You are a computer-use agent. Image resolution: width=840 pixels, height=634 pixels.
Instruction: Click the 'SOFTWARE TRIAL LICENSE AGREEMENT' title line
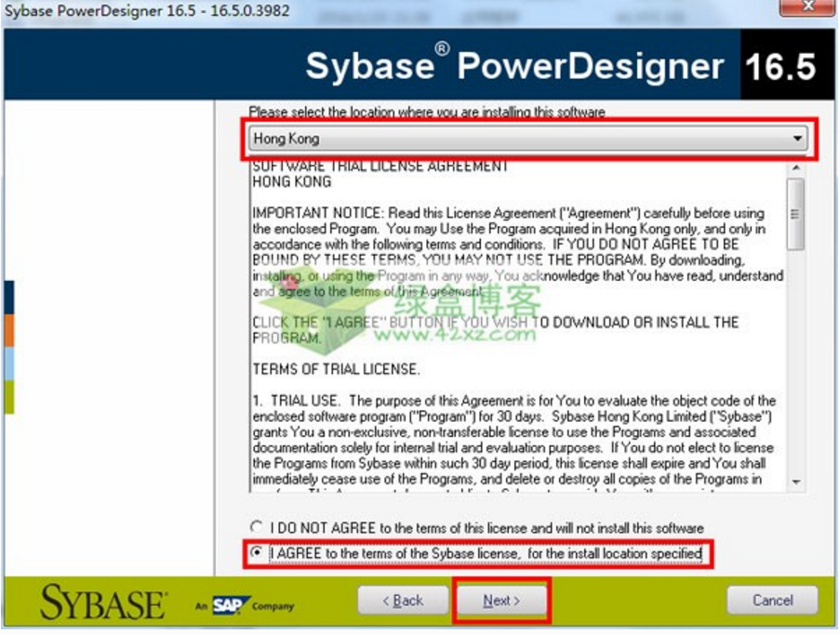coord(380,166)
